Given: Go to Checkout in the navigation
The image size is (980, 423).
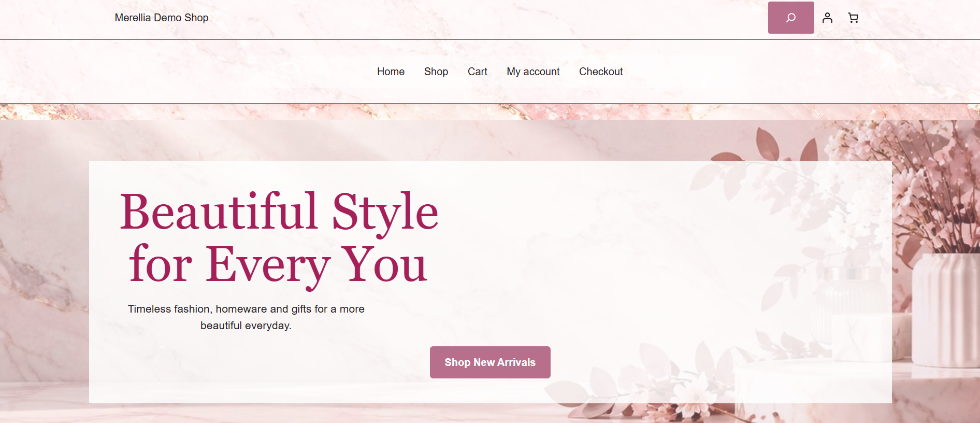Looking at the screenshot, I should 601,72.
